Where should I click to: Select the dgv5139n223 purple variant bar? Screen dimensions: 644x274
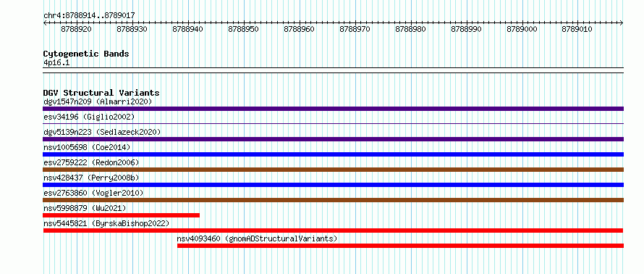333,139
